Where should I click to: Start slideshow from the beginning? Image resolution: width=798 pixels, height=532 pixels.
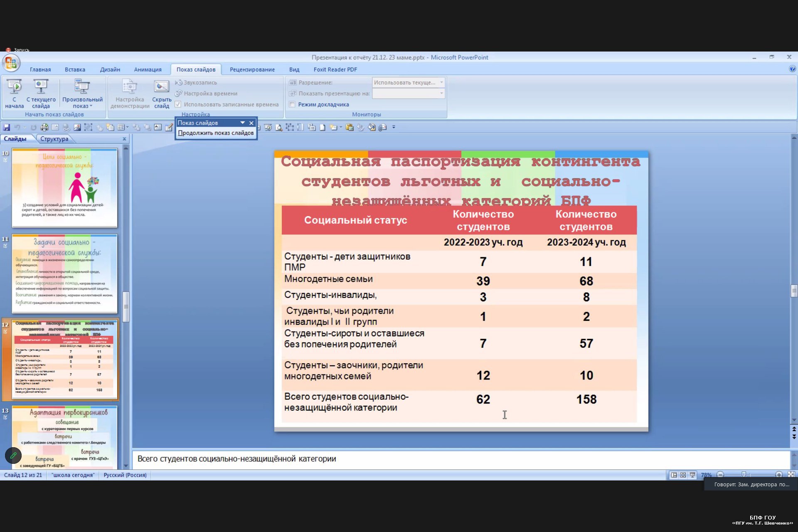14,94
